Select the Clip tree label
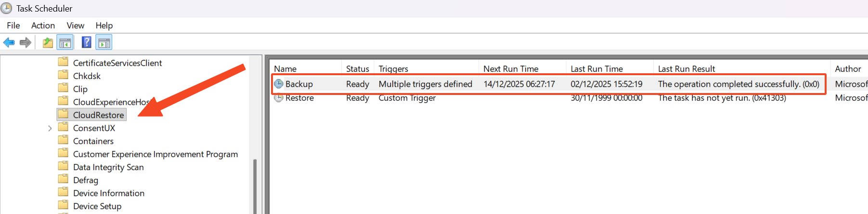The width and height of the screenshot is (868, 214). click(x=80, y=89)
